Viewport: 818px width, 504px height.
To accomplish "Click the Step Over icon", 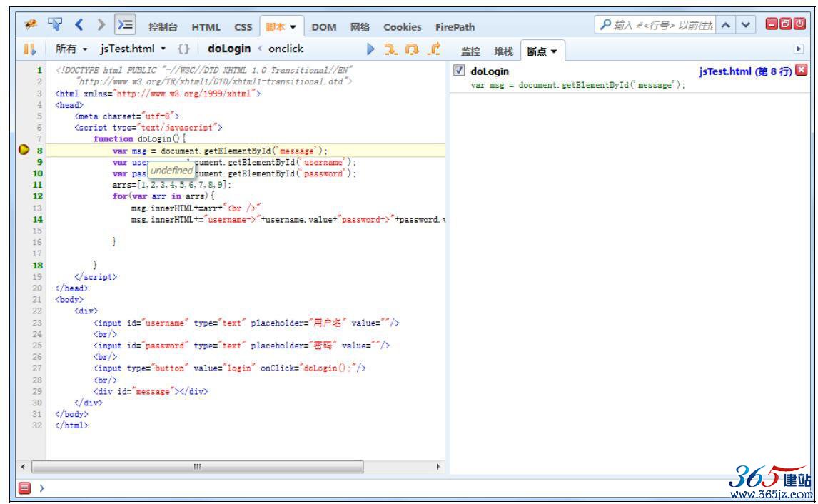I will tap(412, 49).
